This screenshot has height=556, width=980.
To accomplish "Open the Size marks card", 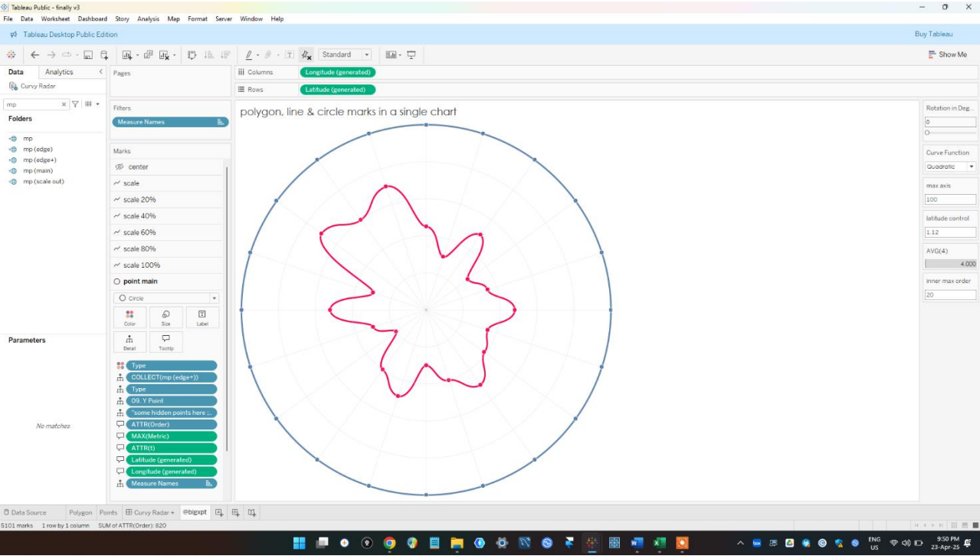I will (x=166, y=317).
